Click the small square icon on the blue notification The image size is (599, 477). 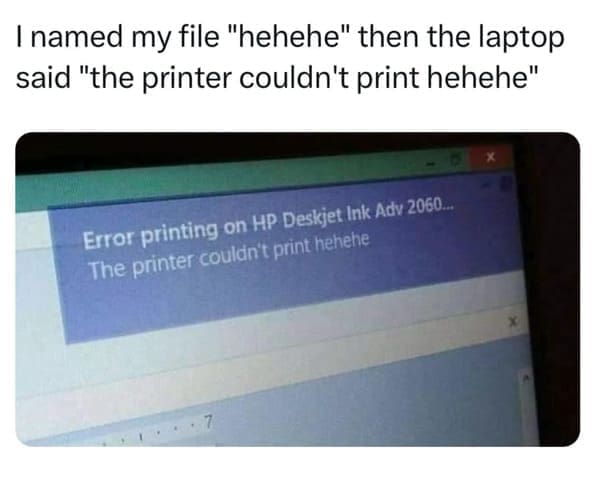506,183
